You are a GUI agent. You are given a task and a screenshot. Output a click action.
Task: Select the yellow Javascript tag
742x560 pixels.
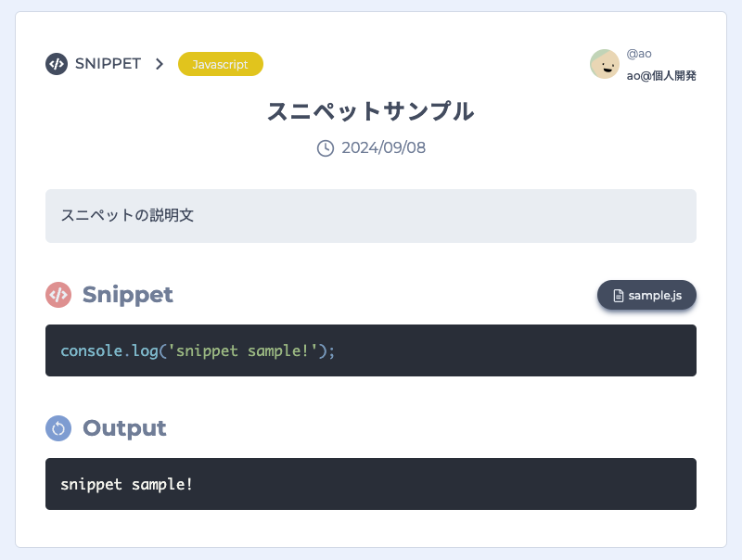(220, 64)
